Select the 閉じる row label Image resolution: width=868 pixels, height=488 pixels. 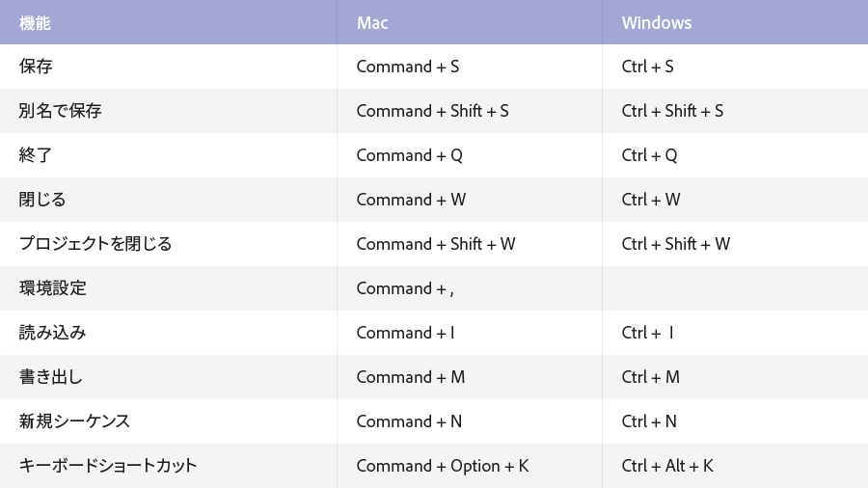pos(42,200)
